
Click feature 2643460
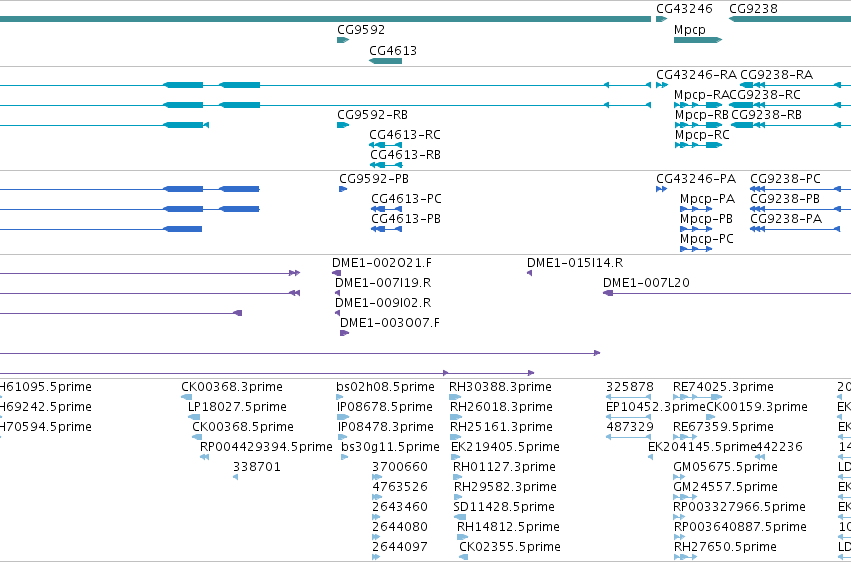[376, 518]
